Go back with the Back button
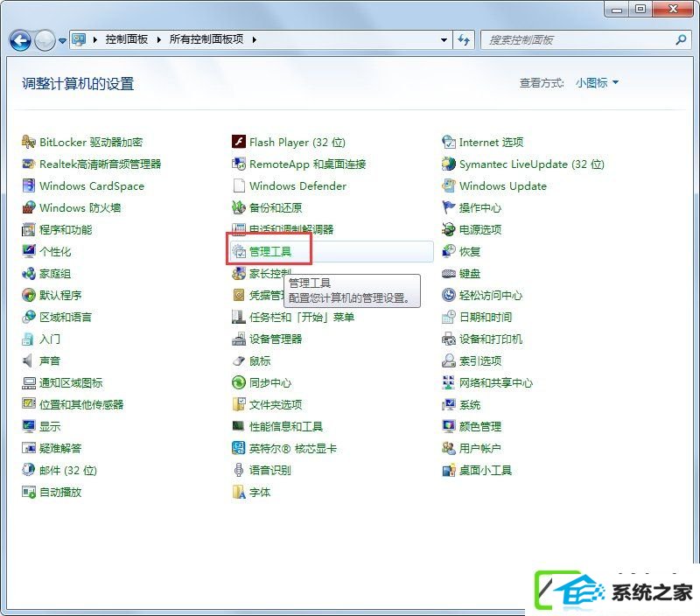The image size is (700, 616). 20,40
